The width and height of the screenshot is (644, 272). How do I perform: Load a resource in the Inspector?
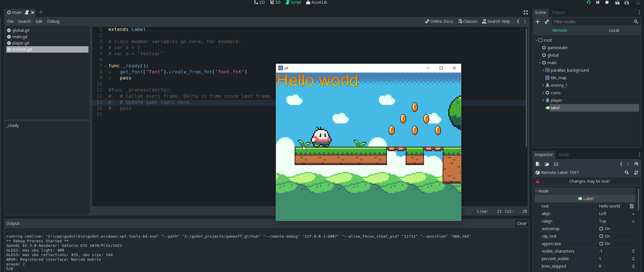tap(547, 164)
